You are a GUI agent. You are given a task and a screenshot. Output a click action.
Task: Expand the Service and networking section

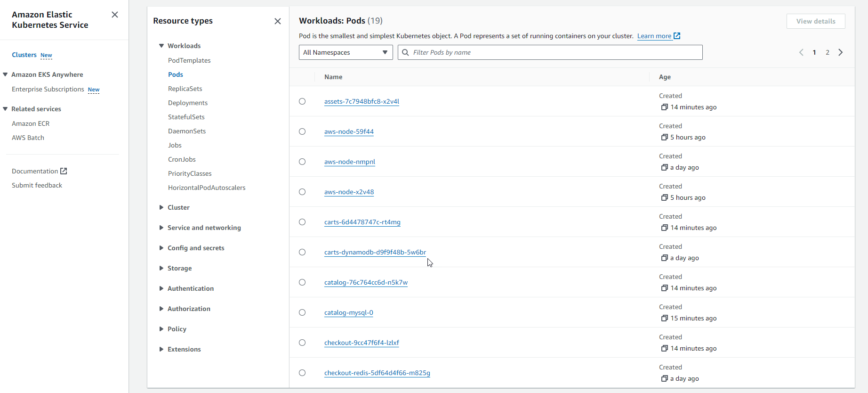(x=161, y=228)
